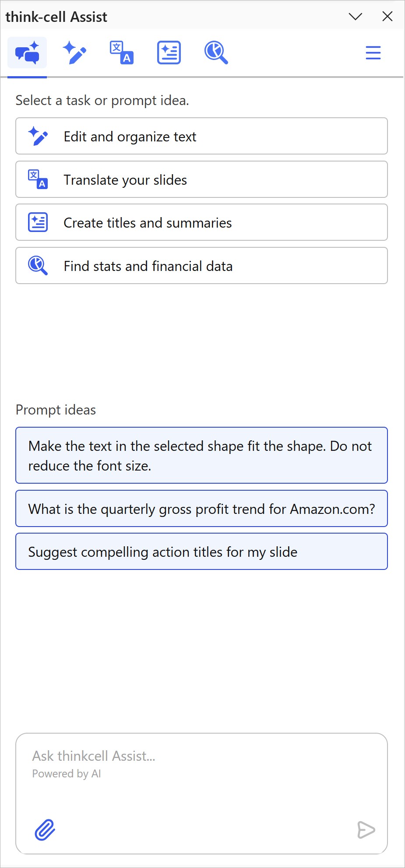Select the titles and summaries toolbar icon
This screenshot has width=405, height=868.
click(169, 53)
